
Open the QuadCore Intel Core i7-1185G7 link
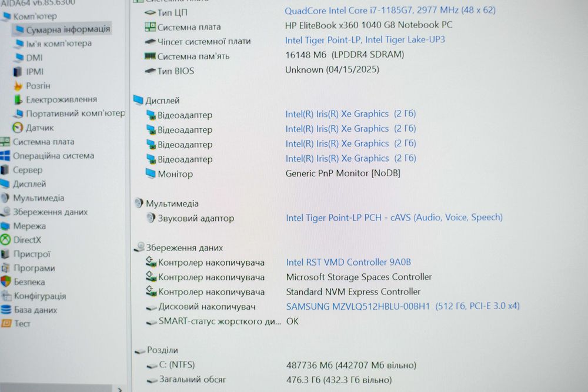390,11
